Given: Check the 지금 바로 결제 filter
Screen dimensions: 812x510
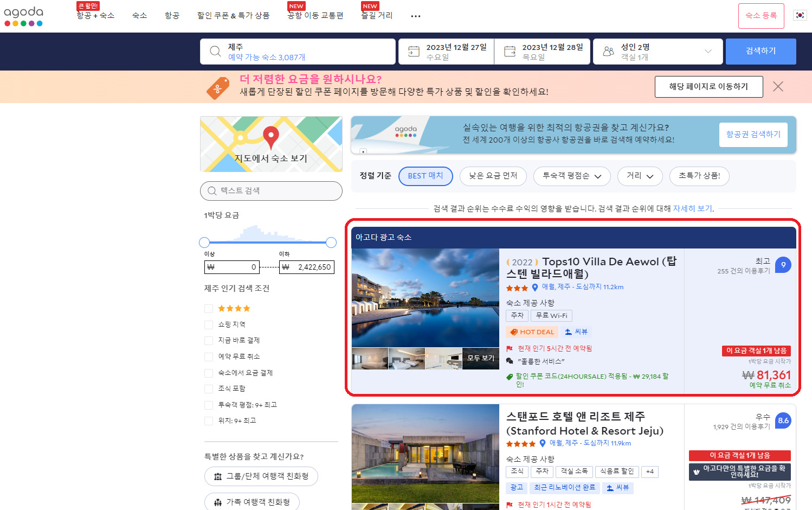Looking at the screenshot, I should click(x=209, y=341).
